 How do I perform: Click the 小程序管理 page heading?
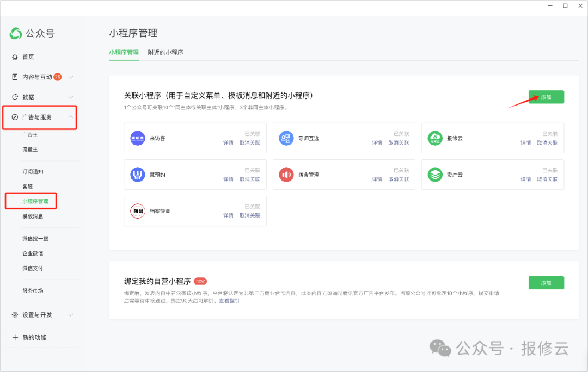coord(133,33)
